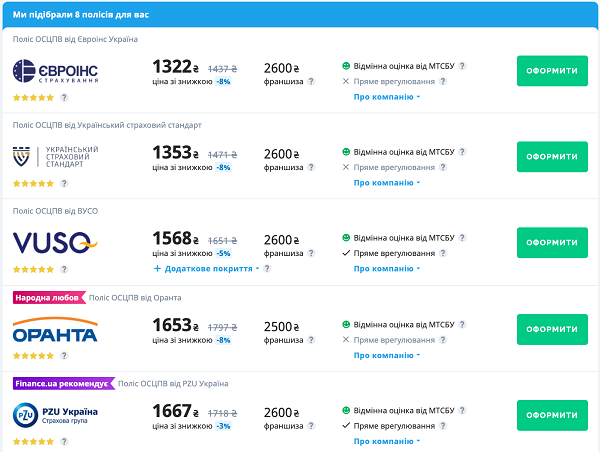Viewport: 600px width, 452px height.
Task: Expand Додаткове покриття under VUSO price
Action: [205, 269]
